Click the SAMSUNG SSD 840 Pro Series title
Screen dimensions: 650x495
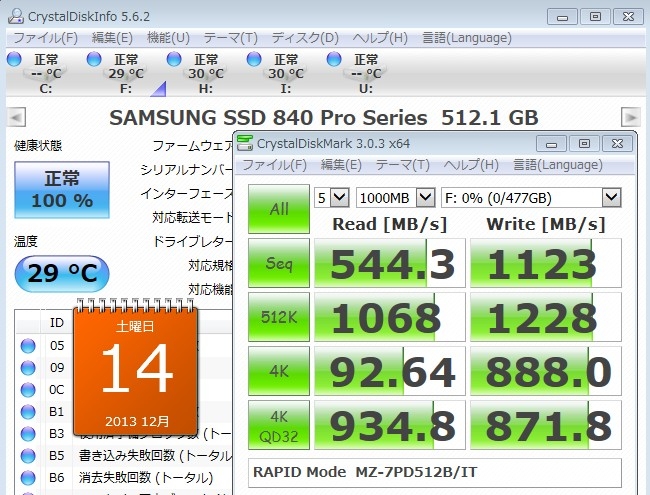(x=324, y=117)
